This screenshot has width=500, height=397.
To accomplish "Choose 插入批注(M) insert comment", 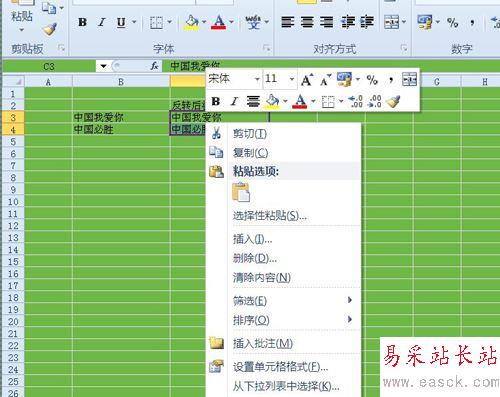I will click(x=283, y=343).
